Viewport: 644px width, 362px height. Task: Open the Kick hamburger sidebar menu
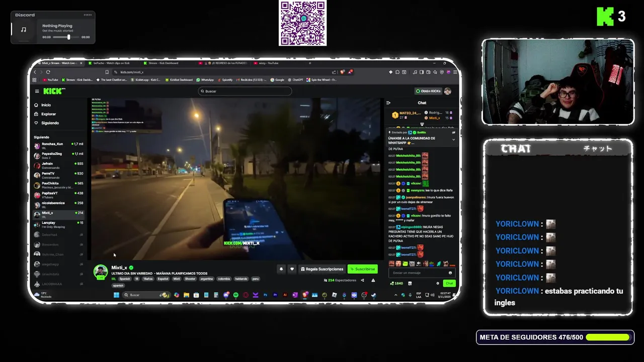tap(37, 91)
